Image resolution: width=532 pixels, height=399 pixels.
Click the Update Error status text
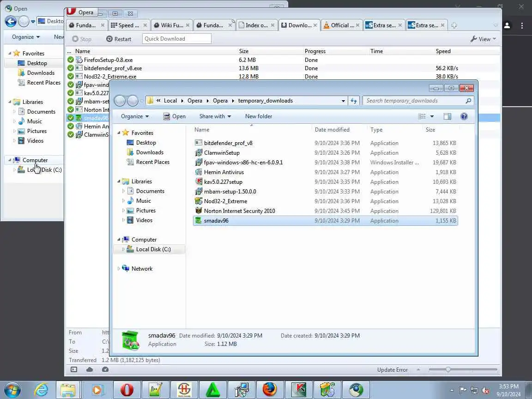pos(393,370)
